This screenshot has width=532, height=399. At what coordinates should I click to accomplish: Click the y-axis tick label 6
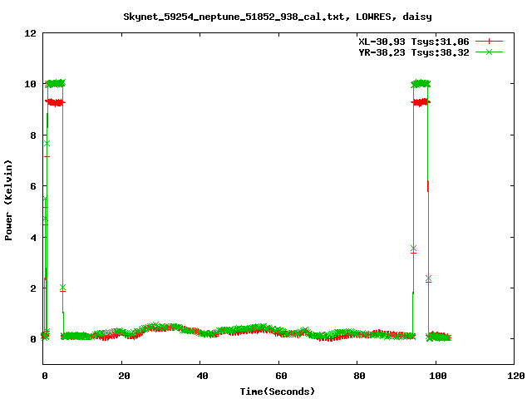tap(33, 186)
